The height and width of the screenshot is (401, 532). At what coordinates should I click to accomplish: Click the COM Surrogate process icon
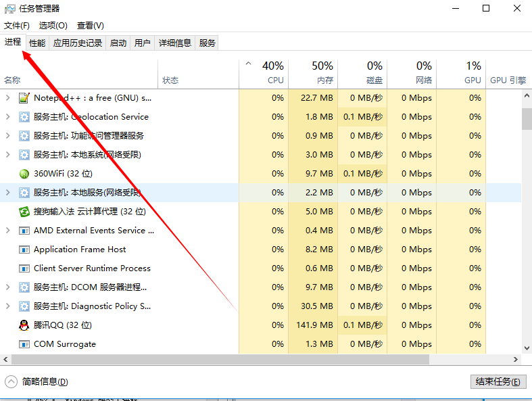[x=24, y=344]
